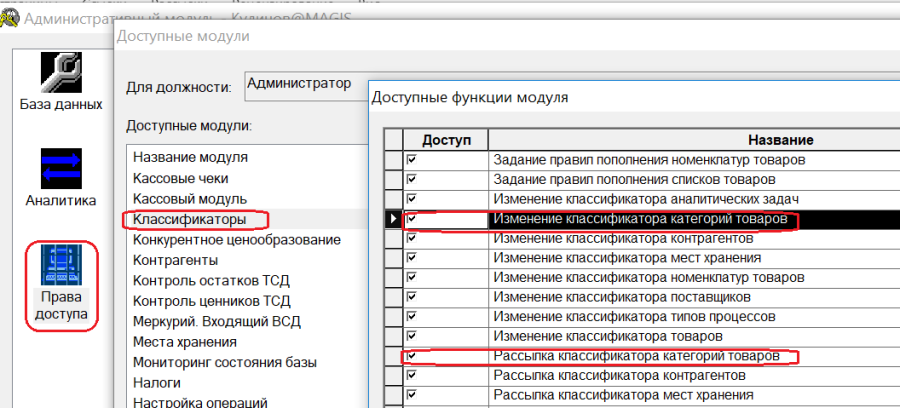
Task: Toggle access for Изменение классификатора контрагентов
Action: [411, 238]
